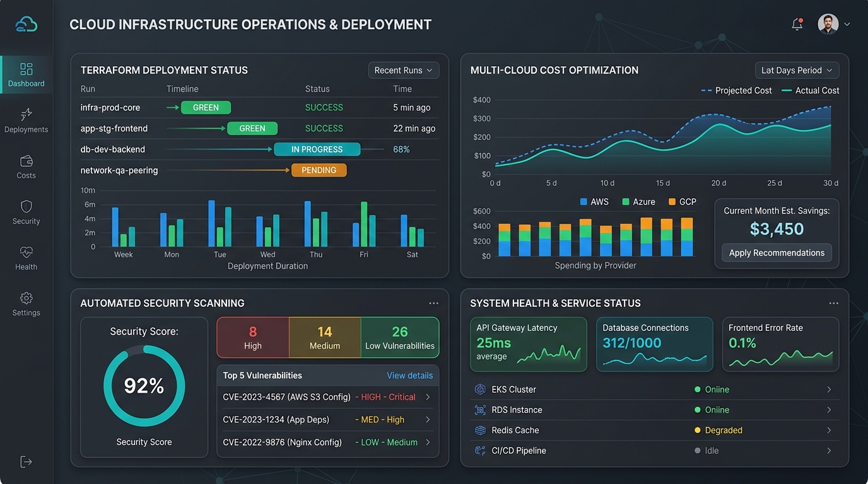Click the Security shield icon
The image size is (868, 484).
(x=26, y=207)
